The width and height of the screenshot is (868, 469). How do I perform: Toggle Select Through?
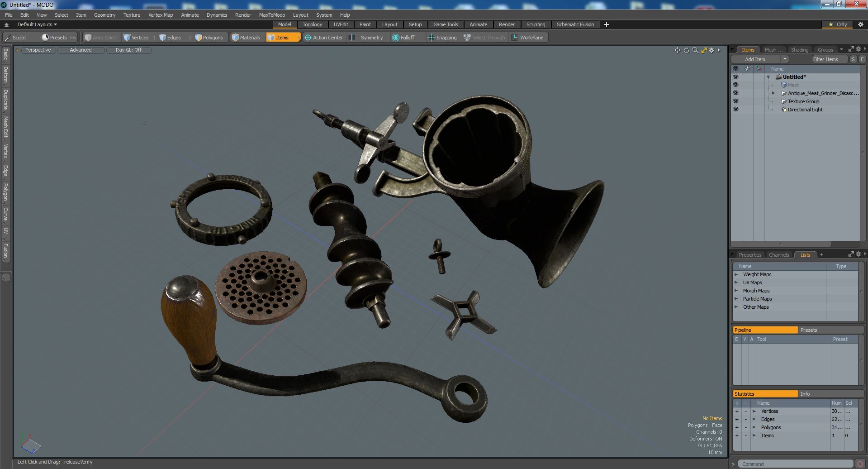(x=484, y=38)
